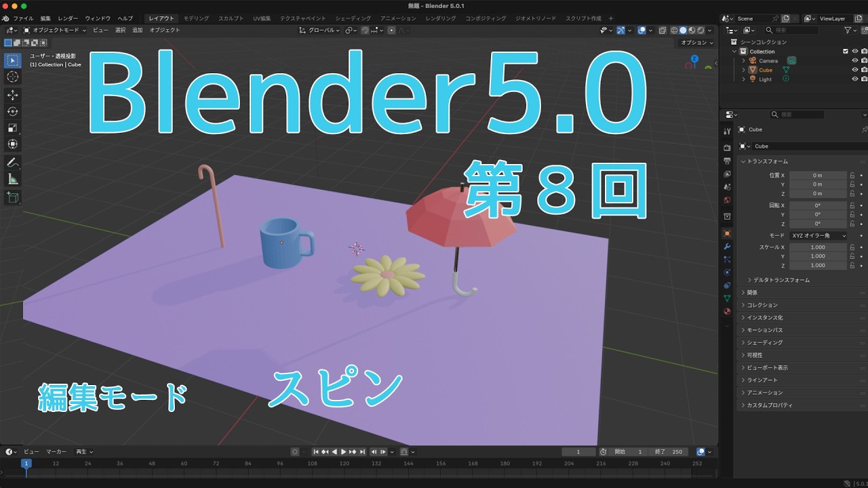868x488 pixels.
Task: Add a new workspace with plus button
Action: [610, 18]
